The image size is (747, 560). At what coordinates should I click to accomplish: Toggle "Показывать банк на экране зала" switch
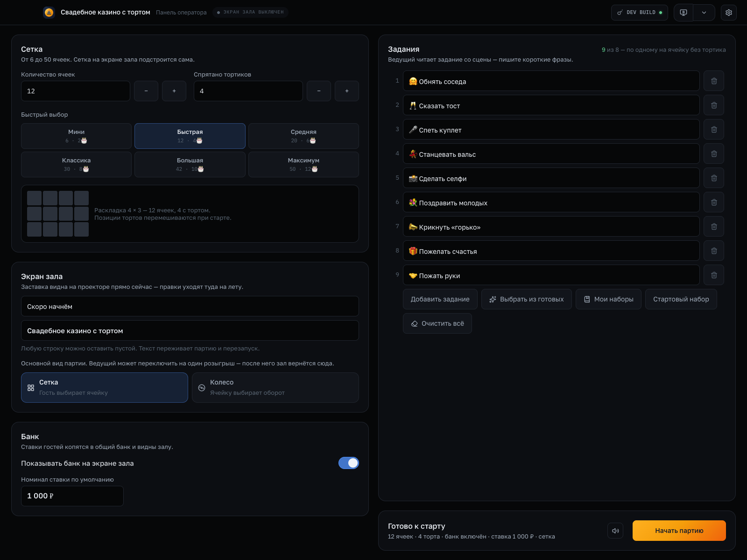click(x=349, y=463)
